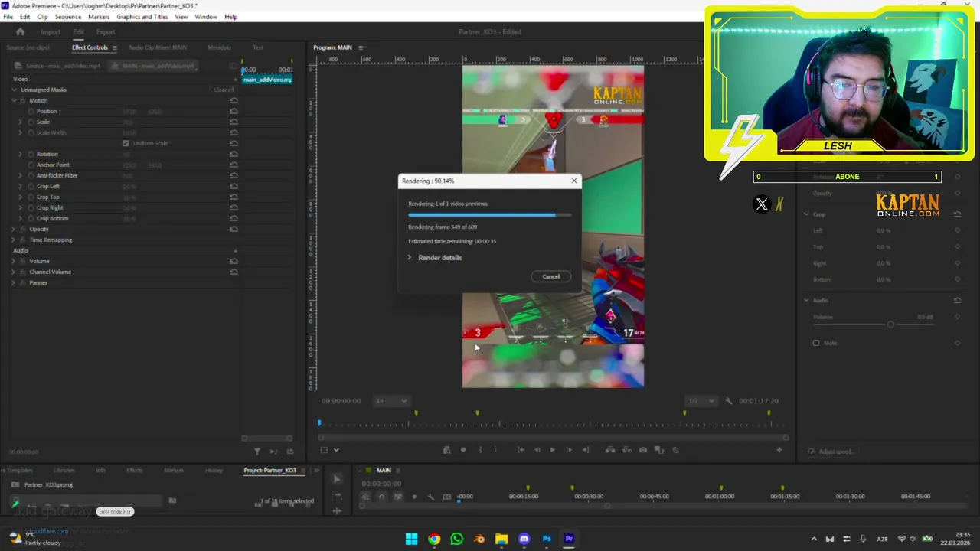Toggle the Mute checkbox in Audio section
Image resolution: width=980 pixels, height=551 pixels.
816,343
